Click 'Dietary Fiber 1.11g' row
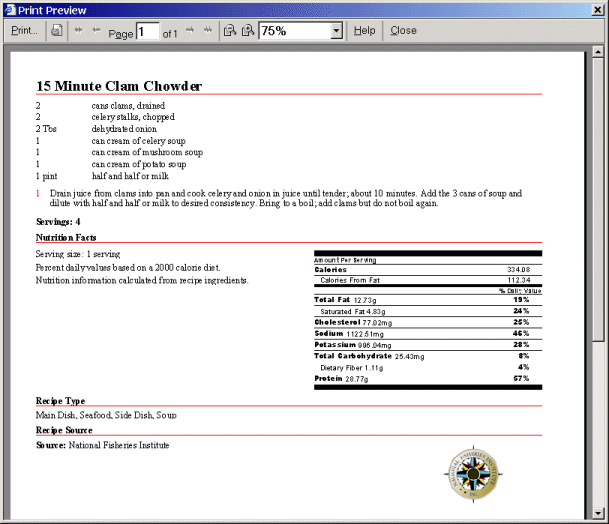This screenshot has width=609, height=524. [428, 367]
